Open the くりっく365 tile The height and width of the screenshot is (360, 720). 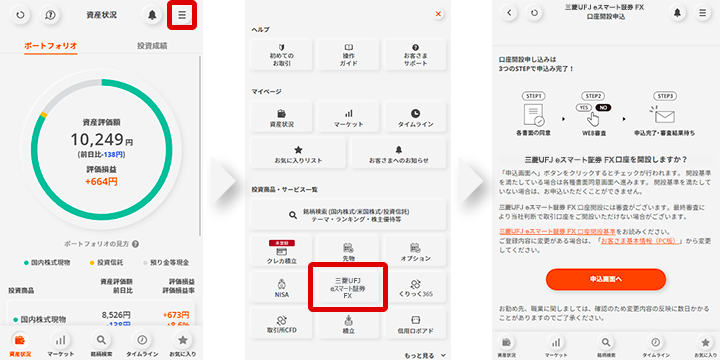pyautogui.click(x=415, y=287)
